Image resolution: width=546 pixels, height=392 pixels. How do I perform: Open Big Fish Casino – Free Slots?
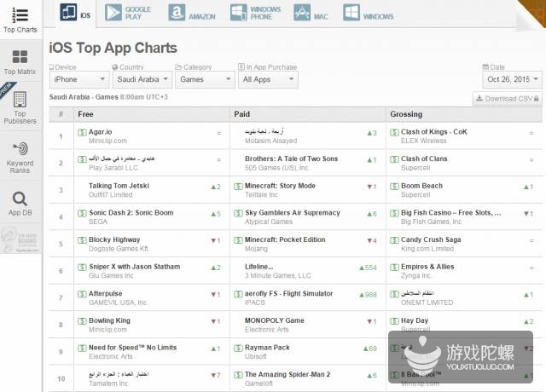coord(451,213)
